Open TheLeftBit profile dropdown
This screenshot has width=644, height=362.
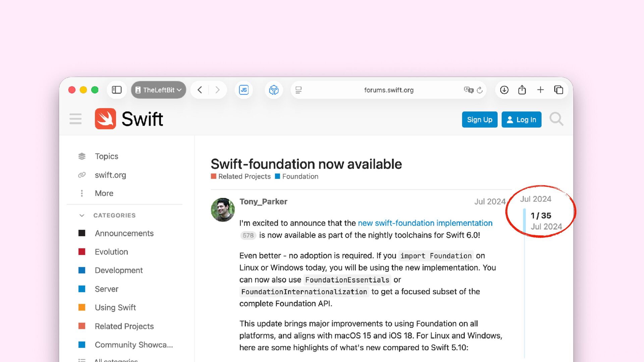[158, 90]
